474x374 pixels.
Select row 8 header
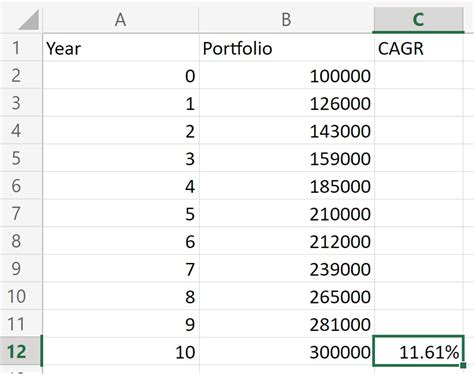[x=21, y=241]
